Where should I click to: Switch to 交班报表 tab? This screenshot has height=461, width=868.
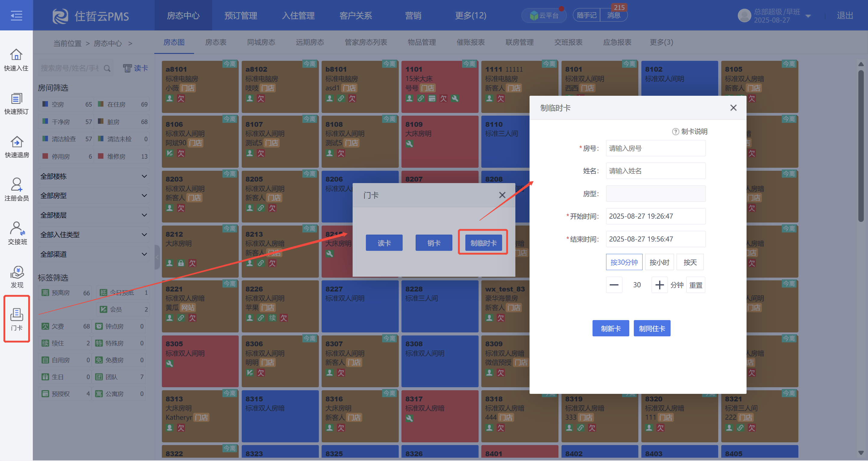click(x=568, y=42)
